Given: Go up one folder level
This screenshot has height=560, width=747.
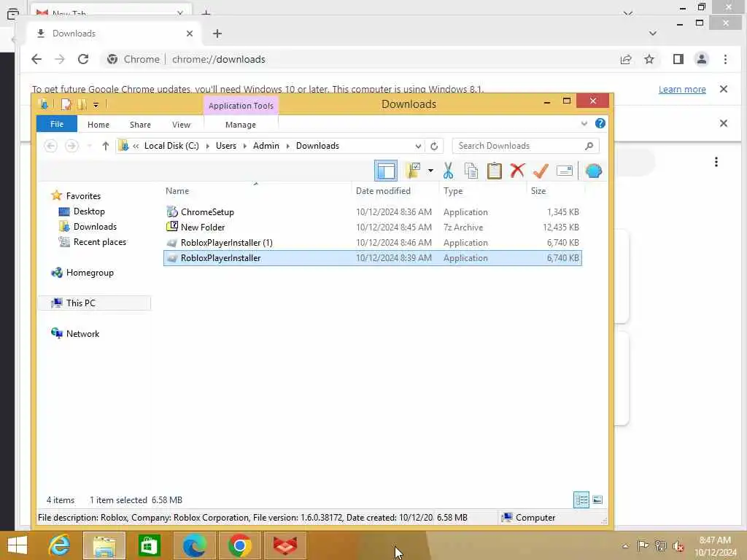Looking at the screenshot, I should (105, 146).
